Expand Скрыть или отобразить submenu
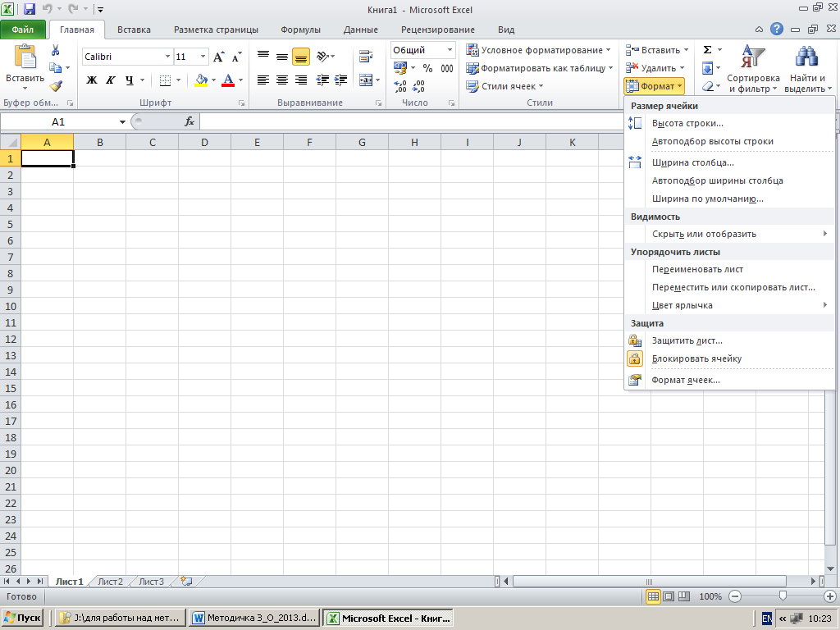This screenshot has width=840, height=630. [729, 234]
